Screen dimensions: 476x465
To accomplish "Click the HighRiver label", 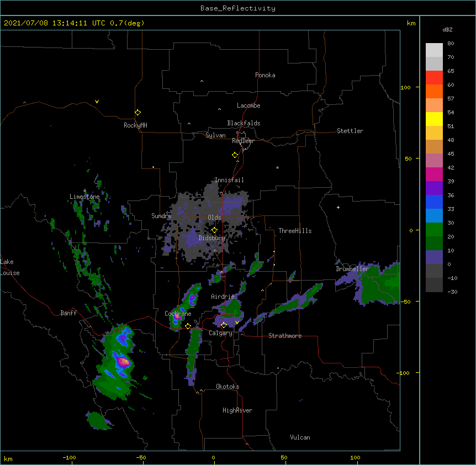I will [x=237, y=410].
